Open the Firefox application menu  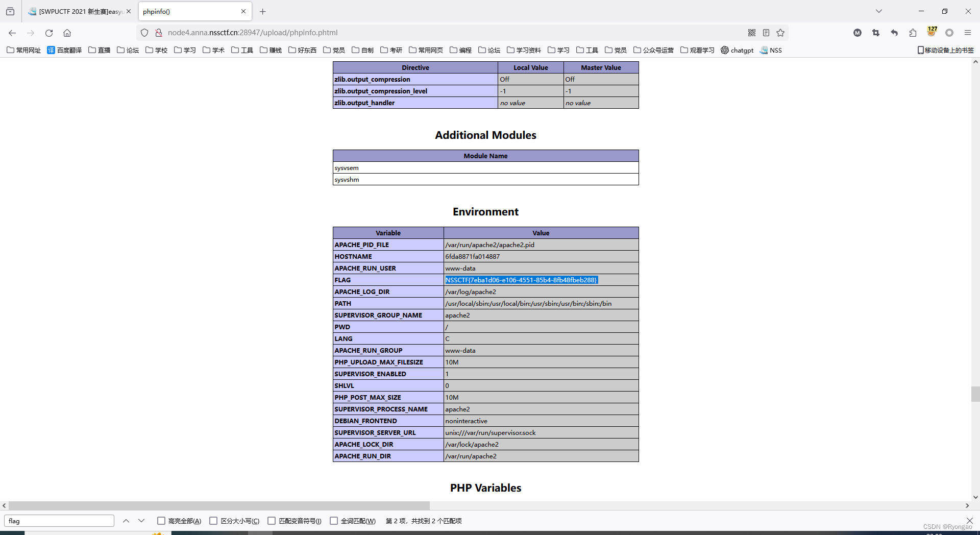pos(968,33)
